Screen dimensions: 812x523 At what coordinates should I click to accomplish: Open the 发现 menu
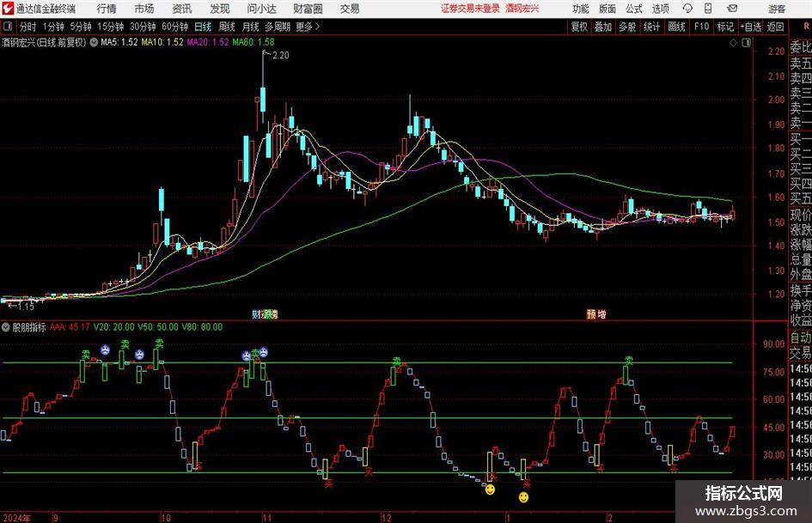point(220,9)
